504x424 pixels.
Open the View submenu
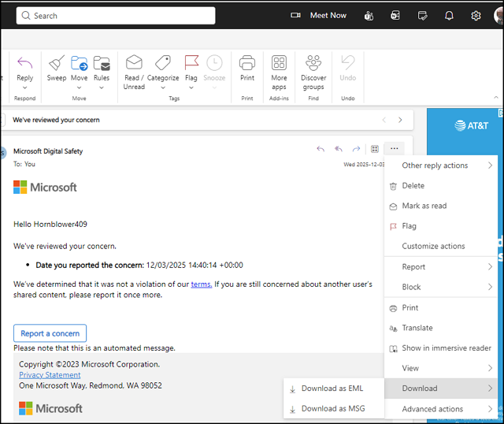point(441,368)
